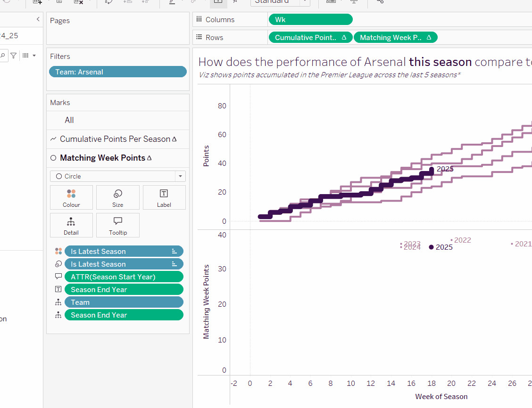The image size is (532, 408).
Task: Click the Filters shelf label
Action: pyautogui.click(x=60, y=56)
